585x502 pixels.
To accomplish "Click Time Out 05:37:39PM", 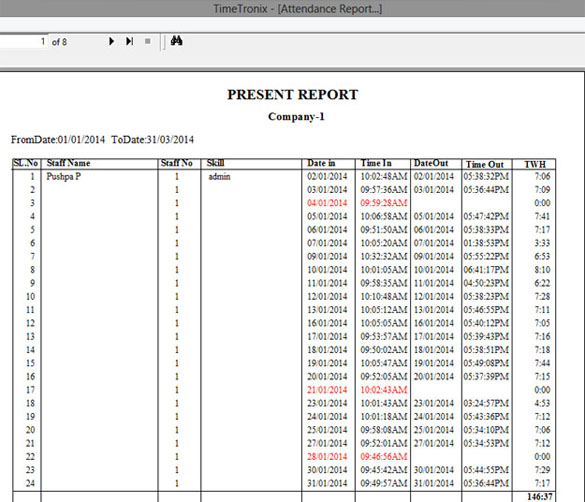I will tap(486, 377).
